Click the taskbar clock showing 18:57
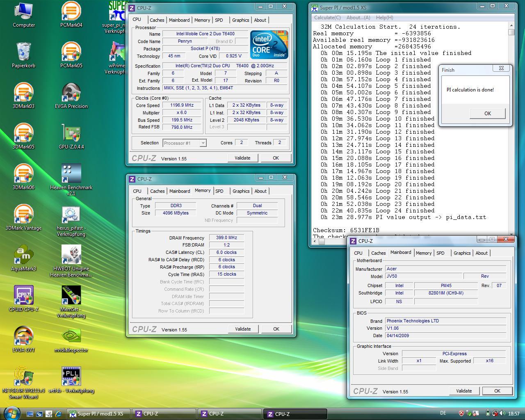This screenshot has height=420, width=525. 514,414
